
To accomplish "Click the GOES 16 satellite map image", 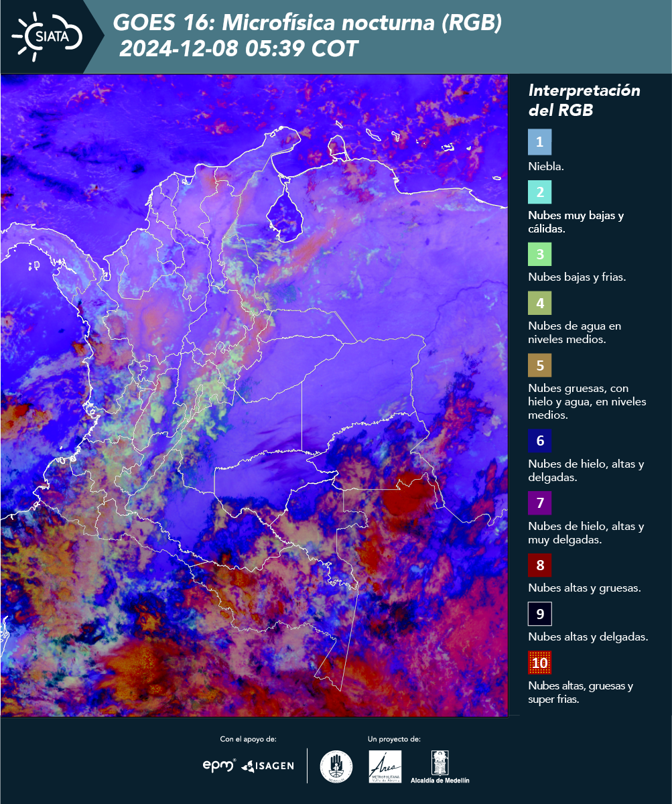I will 255,395.
